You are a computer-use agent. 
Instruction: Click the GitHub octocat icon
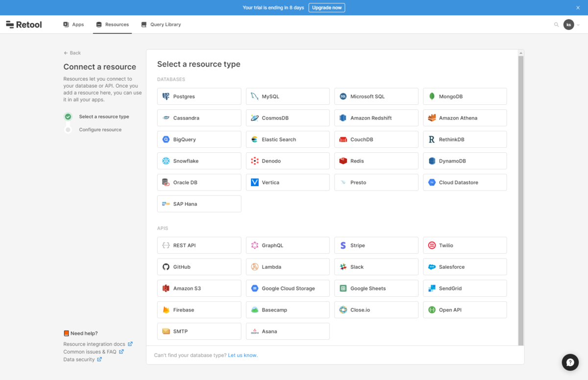[166, 267]
